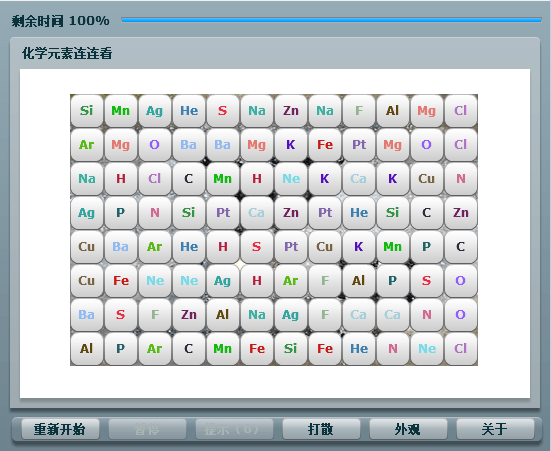Open the 关于 about button
This screenshot has width=551, height=451.
coord(495,429)
